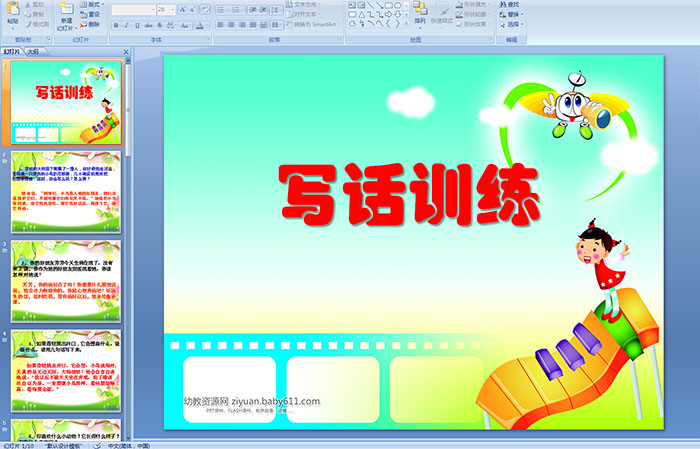The image size is (700, 449).
Task: Click the red title 写话训练 on slide
Action: [x=409, y=194]
